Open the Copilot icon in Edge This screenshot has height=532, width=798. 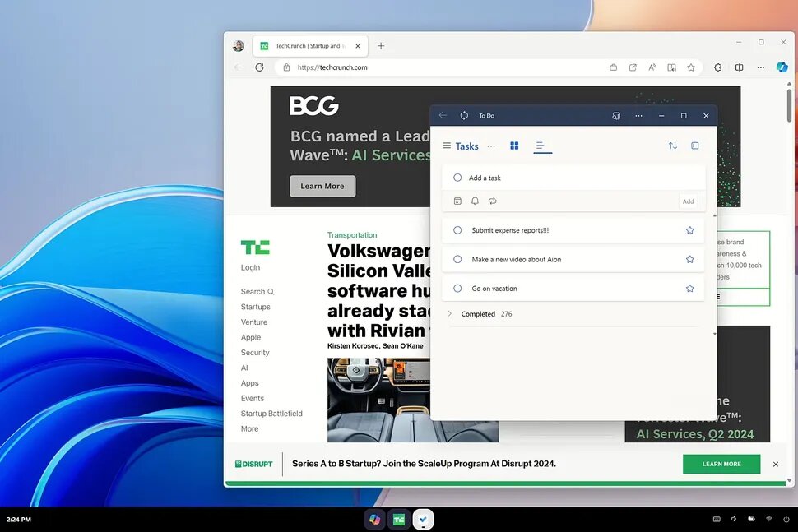pyautogui.click(x=782, y=67)
